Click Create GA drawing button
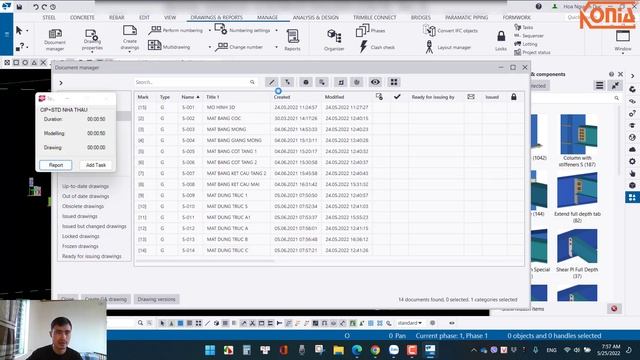Image resolution: width=640 pixels, height=360 pixels. coord(106,299)
